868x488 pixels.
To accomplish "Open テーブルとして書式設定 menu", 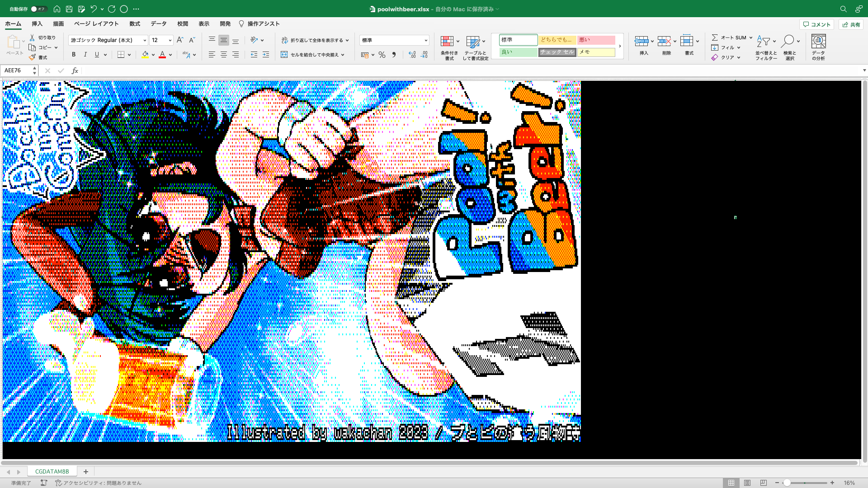I will tap(476, 47).
